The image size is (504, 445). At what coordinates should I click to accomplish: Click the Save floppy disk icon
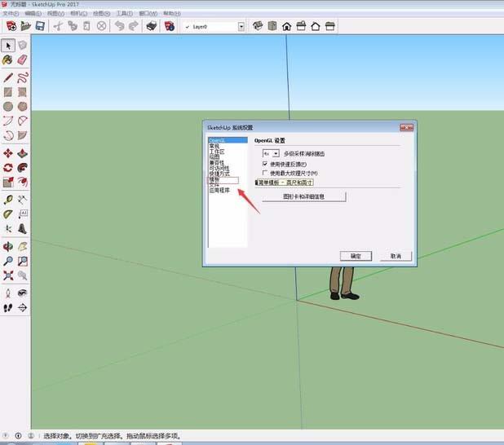pyautogui.click(x=39, y=26)
